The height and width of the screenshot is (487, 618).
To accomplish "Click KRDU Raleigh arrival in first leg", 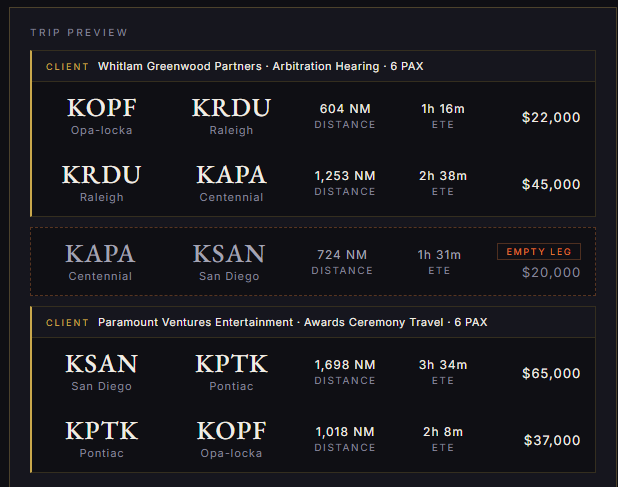I will tap(231, 117).
